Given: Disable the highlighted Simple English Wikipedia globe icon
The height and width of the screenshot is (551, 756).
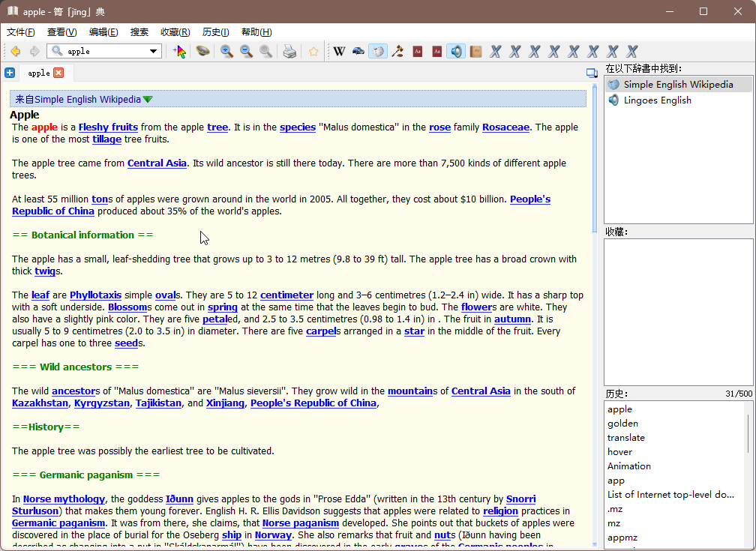Looking at the screenshot, I should pyautogui.click(x=378, y=51).
